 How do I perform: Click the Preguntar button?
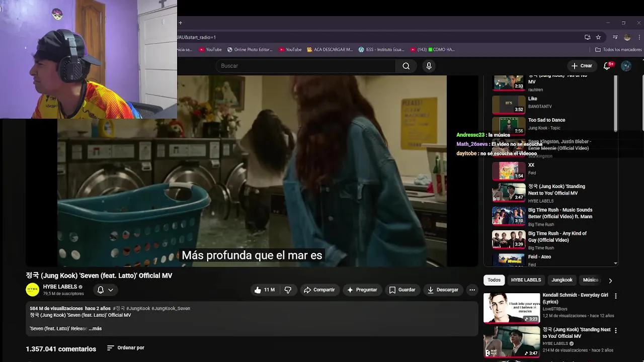(362, 290)
